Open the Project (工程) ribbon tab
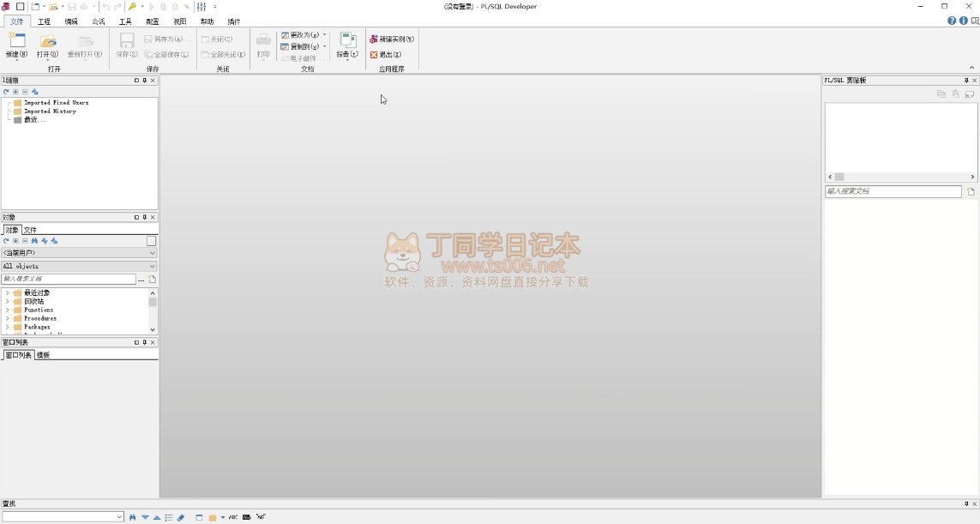This screenshot has height=524, width=980. (x=44, y=21)
